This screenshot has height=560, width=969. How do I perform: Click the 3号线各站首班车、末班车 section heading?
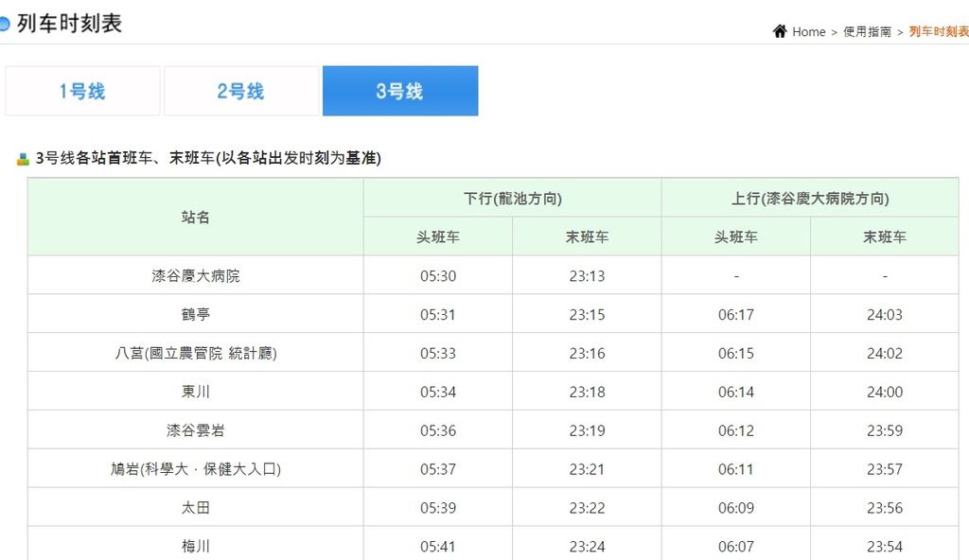208,158
